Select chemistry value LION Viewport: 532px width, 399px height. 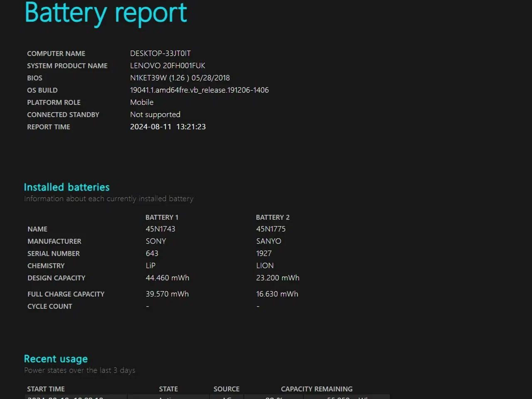(x=265, y=266)
